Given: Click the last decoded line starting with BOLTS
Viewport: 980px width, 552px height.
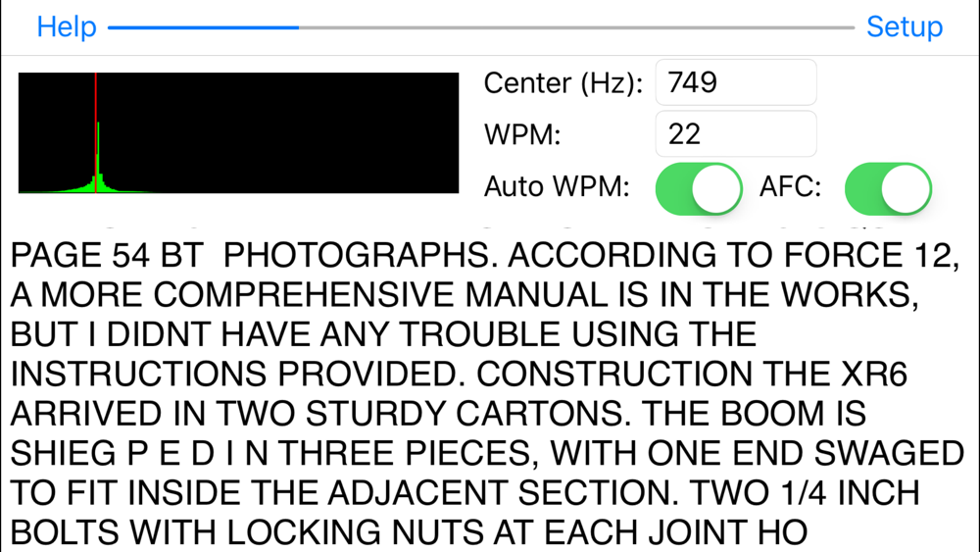Looking at the screenshot, I should [x=410, y=532].
